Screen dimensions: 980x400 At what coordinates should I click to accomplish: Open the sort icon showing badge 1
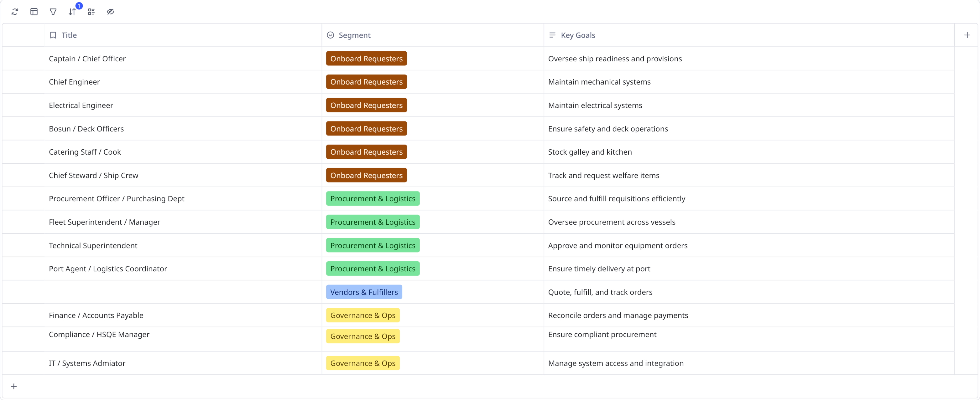click(x=72, y=12)
